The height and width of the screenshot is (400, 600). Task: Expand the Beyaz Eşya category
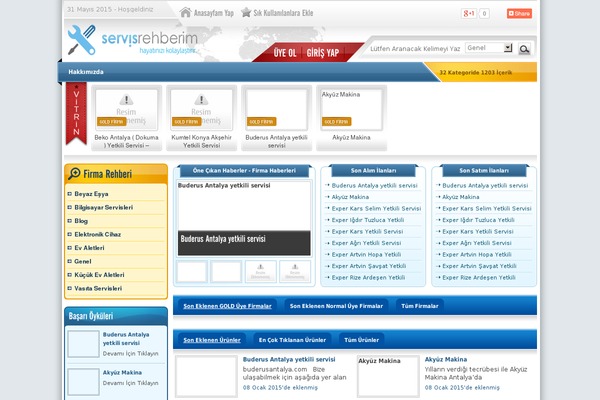click(x=91, y=194)
